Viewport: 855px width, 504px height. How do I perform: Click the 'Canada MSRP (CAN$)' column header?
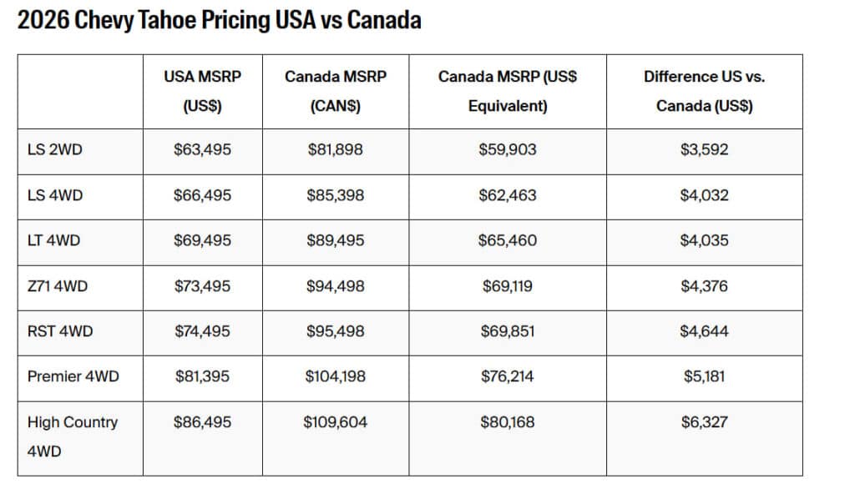[x=336, y=91]
